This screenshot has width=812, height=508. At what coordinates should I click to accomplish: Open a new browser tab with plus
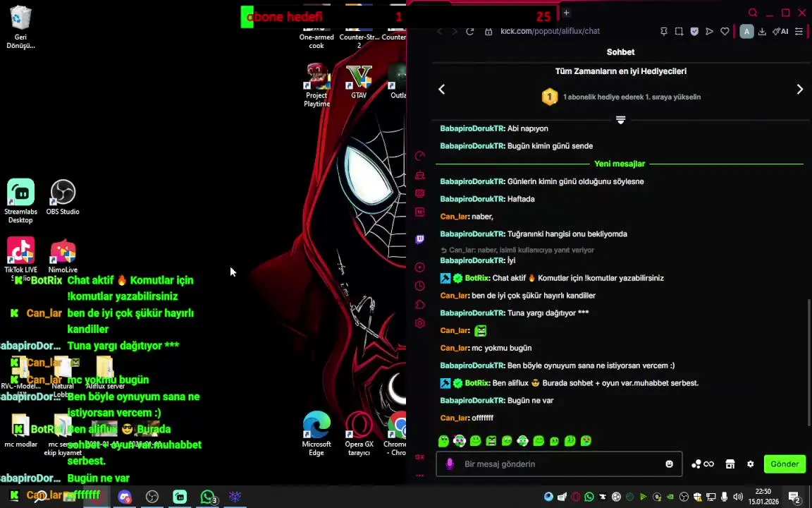pyautogui.click(x=566, y=13)
